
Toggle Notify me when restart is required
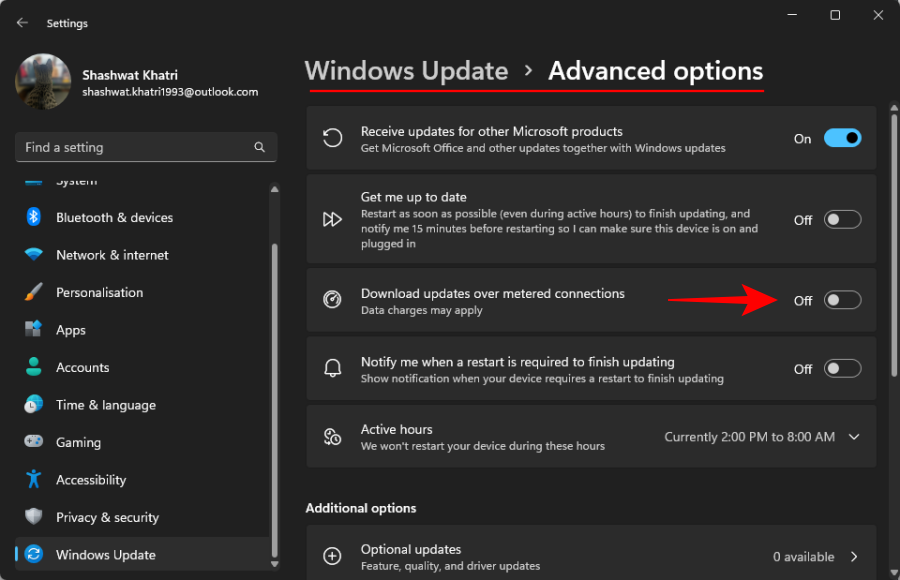(x=842, y=369)
